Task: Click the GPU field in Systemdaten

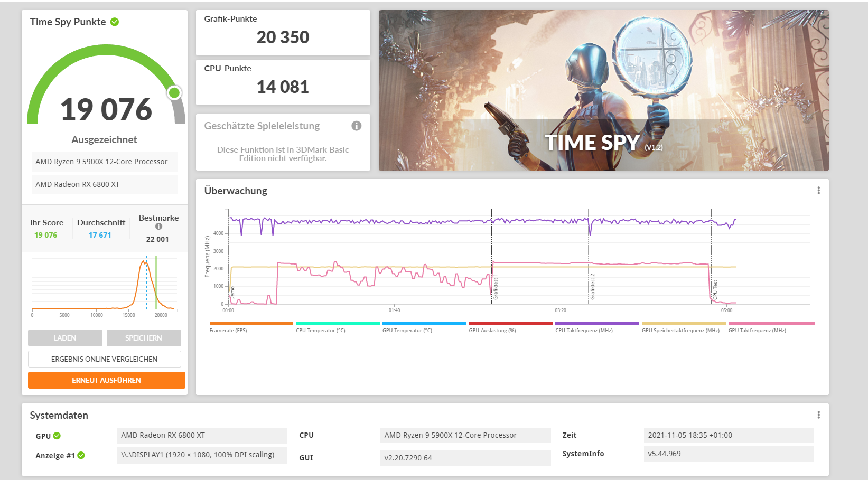Action: (x=202, y=436)
